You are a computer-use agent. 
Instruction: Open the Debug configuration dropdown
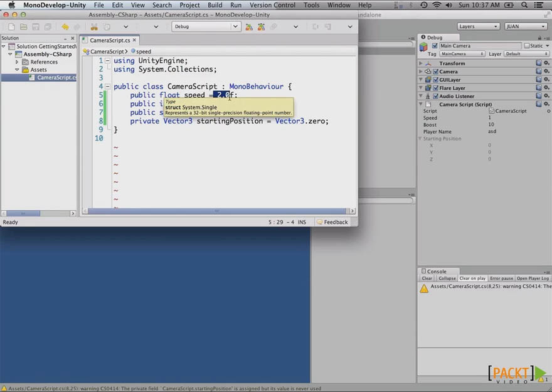pyautogui.click(x=206, y=26)
